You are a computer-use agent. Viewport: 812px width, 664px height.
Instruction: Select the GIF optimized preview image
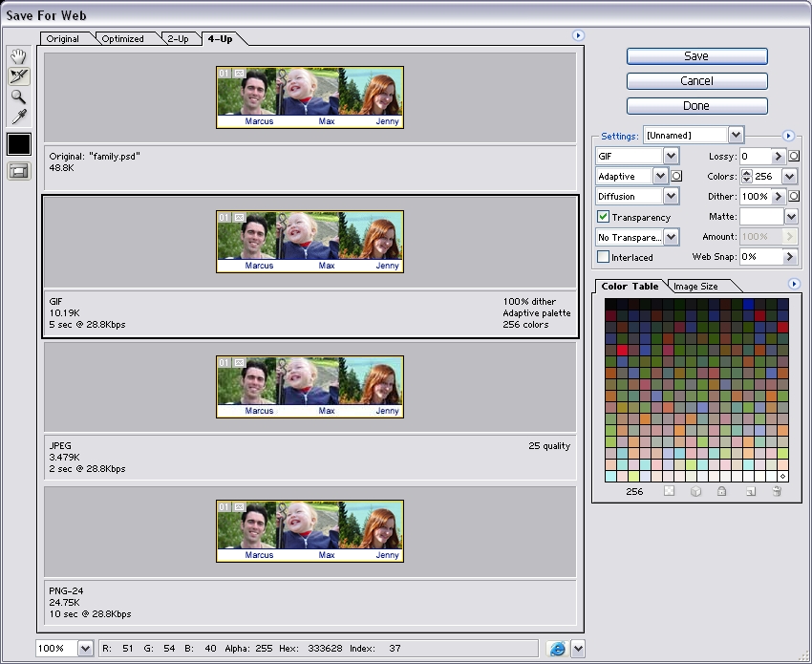pos(310,242)
